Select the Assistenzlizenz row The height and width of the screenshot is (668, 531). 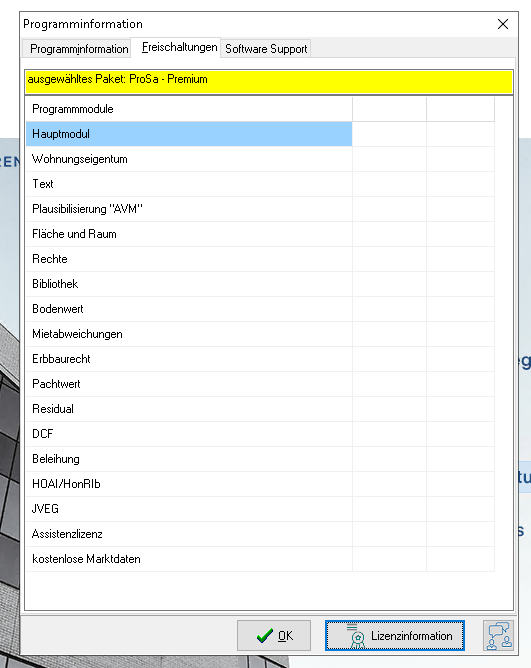pos(189,534)
